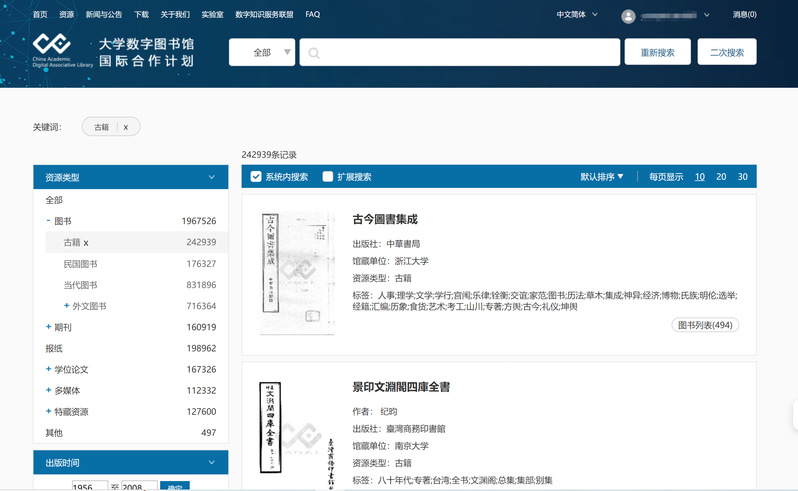
Task: Open the 古今圖書集成 cover thumbnail
Action: click(297, 272)
